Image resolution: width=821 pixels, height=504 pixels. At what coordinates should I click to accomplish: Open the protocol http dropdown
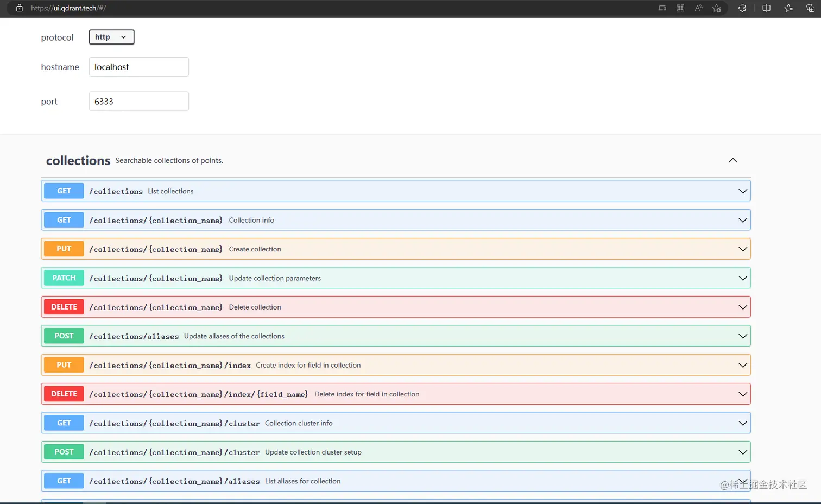click(x=111, y=37)
